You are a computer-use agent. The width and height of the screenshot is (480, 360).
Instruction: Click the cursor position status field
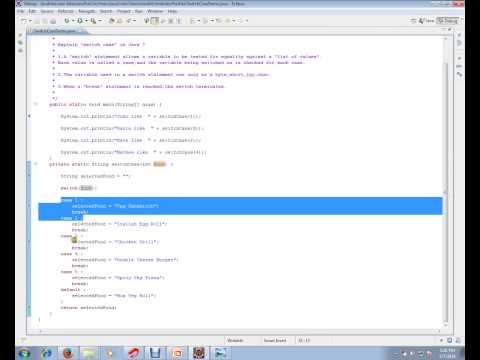(304, 340)
